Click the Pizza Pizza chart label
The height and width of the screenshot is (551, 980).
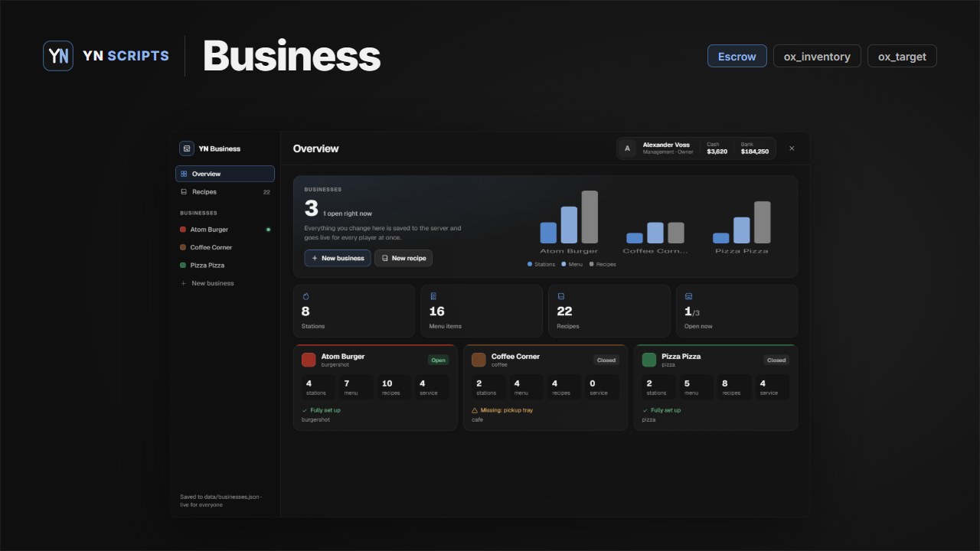tap(741, 251)
